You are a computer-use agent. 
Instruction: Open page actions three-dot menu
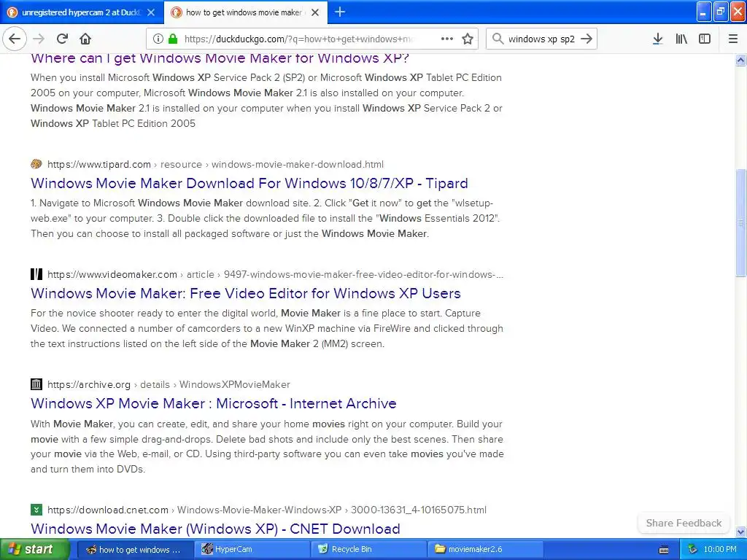pos(447,39)
